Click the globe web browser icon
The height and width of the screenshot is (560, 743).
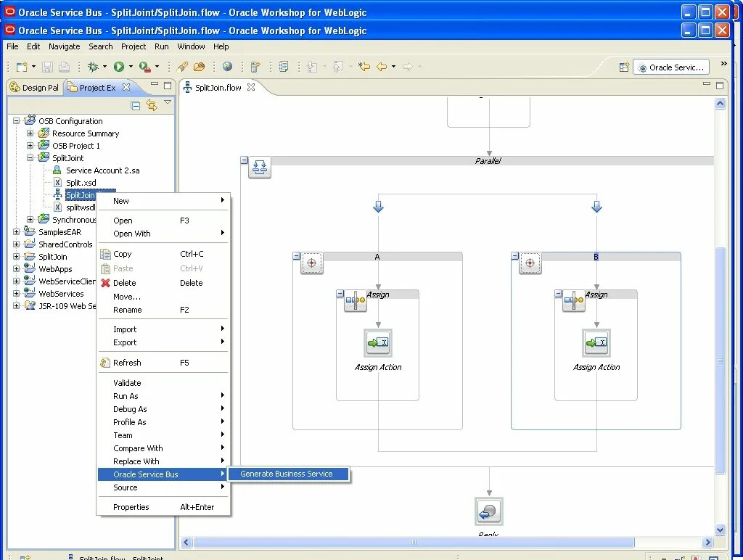pos(227,67)
